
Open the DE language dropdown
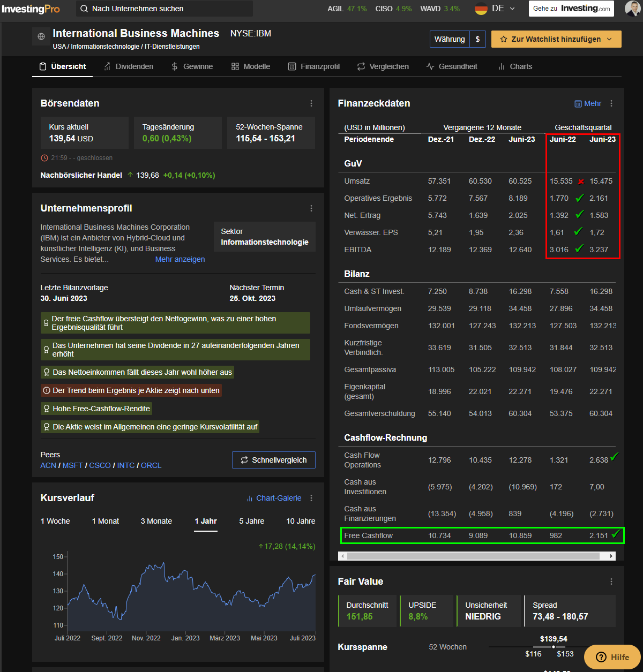tap(504, 9)
